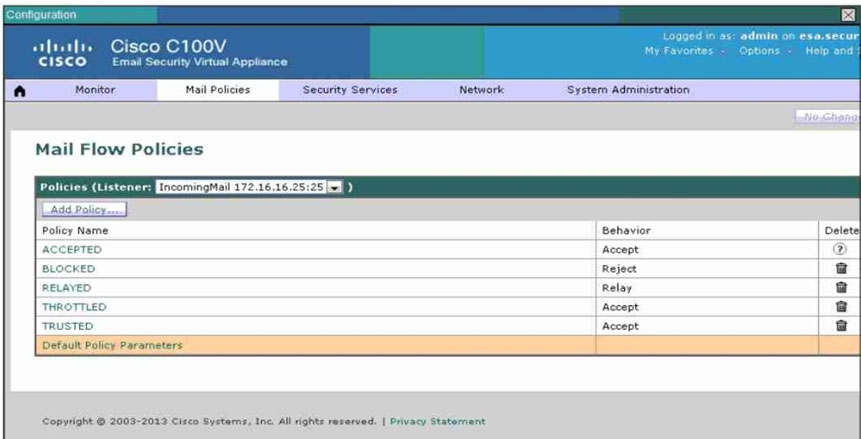Delete the TRUSTED policy via trash icon
The height and width of the screenshot is (439, 861).
coord(841,325)
